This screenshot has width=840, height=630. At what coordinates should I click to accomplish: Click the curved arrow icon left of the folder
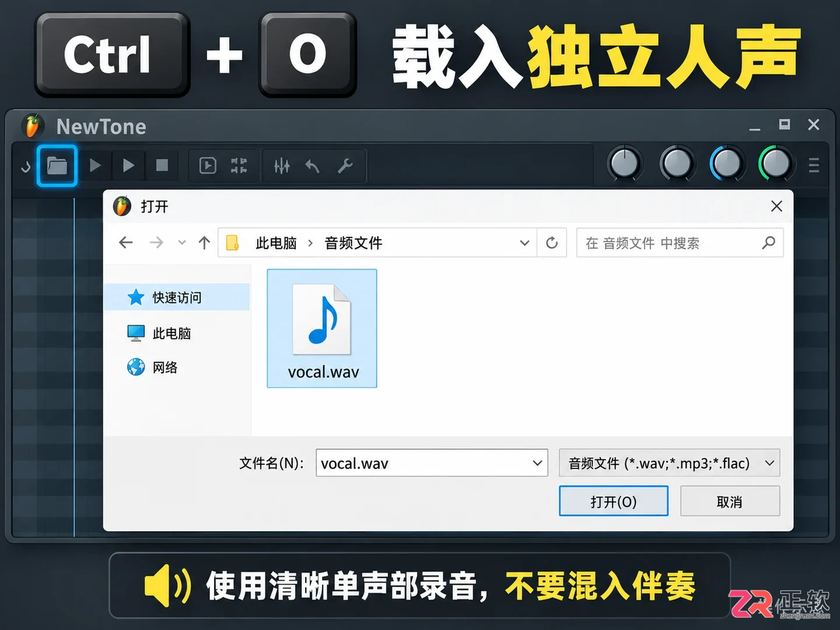tap(26, 167)
